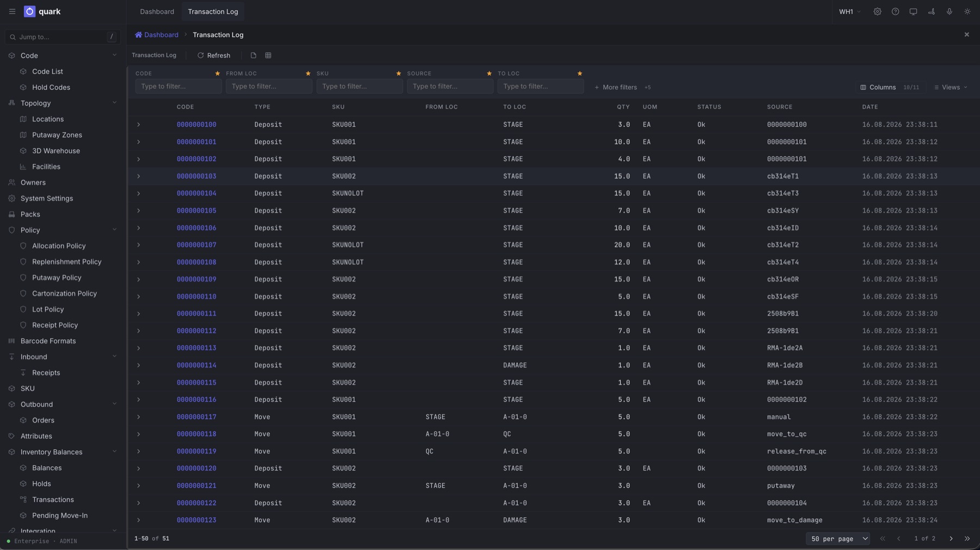Sort by the QTY column header

623,107
